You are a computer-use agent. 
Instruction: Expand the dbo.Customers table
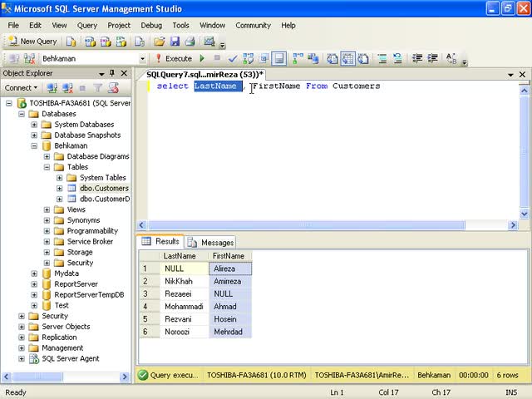[x=59, y=189]
